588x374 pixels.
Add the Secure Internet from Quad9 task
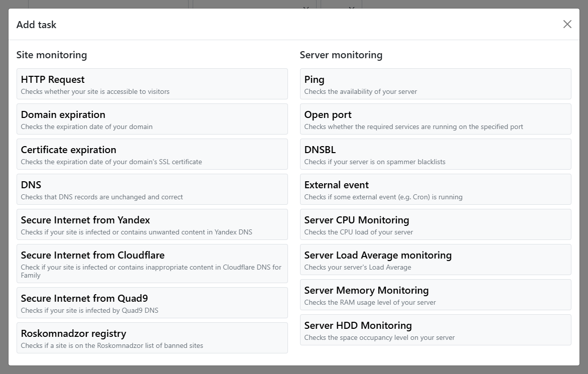click(x=152, y=302)
